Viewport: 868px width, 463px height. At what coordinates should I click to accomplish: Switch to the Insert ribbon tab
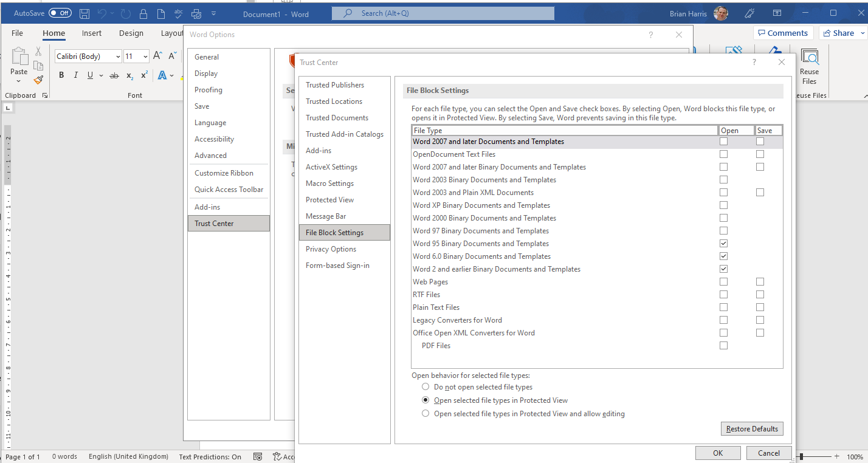pos(92,33)
